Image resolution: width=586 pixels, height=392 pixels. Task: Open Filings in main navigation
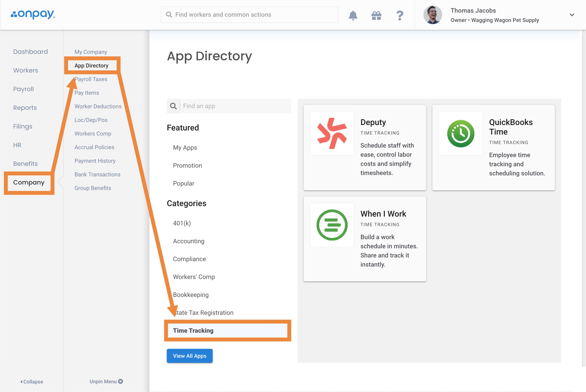[x=23, y=126]
